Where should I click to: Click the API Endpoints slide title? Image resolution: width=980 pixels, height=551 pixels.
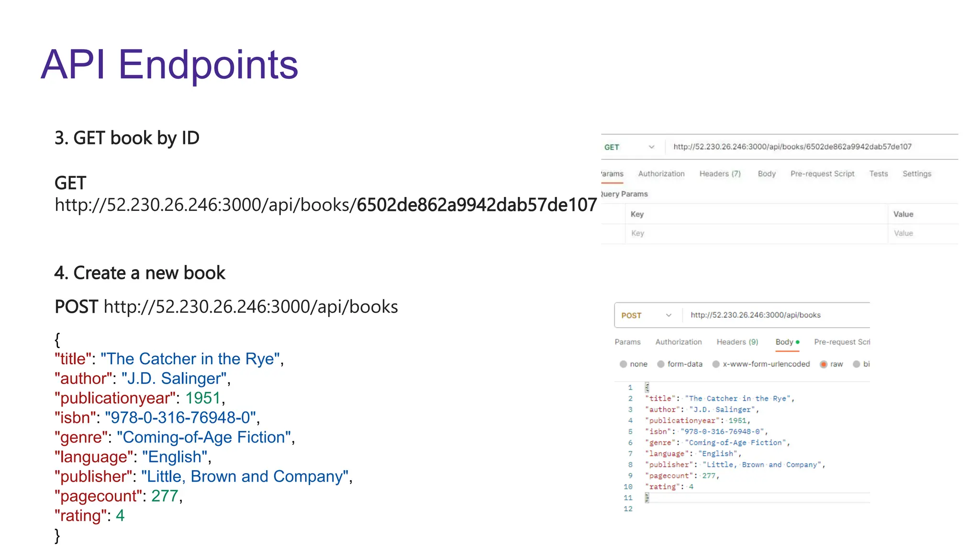(169, 65)
